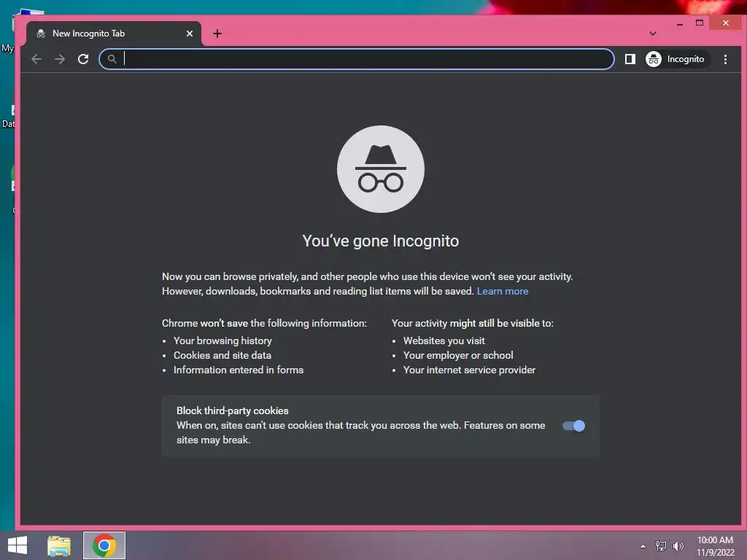
Task: Open the Learn more link
Action: point(502,291)
